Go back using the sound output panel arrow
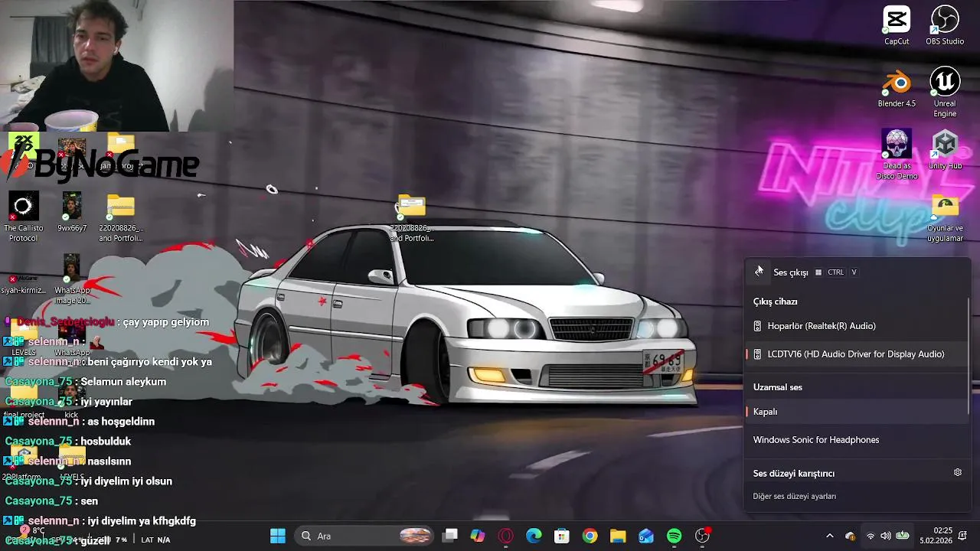This screenshot has width=980, height=551. [x=759, y=272]
